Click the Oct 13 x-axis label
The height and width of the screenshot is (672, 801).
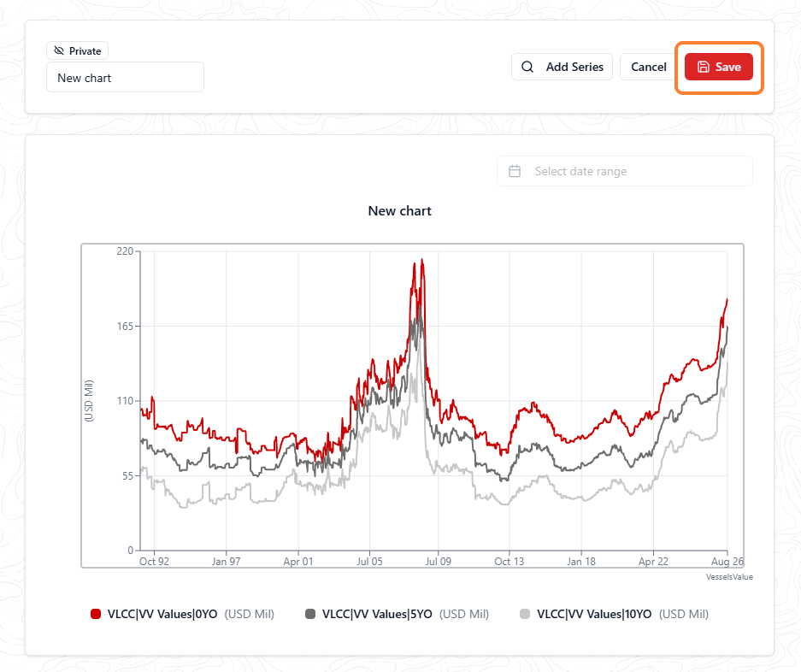(509, 561)
